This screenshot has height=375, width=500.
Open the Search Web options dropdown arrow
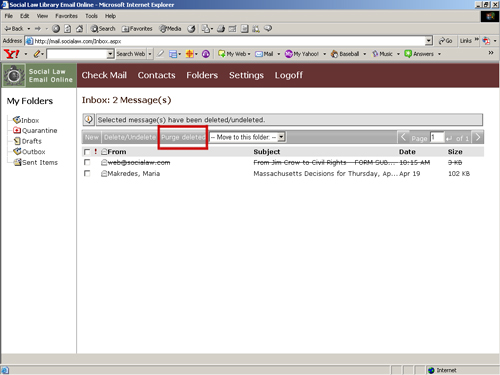point(150,54)
